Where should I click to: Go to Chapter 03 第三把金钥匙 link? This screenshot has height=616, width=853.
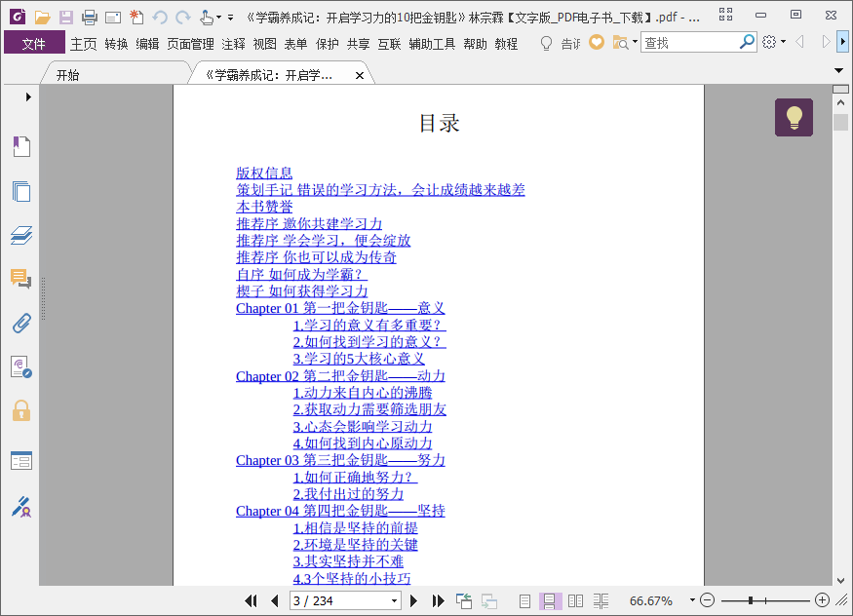(x=340, y=460)
